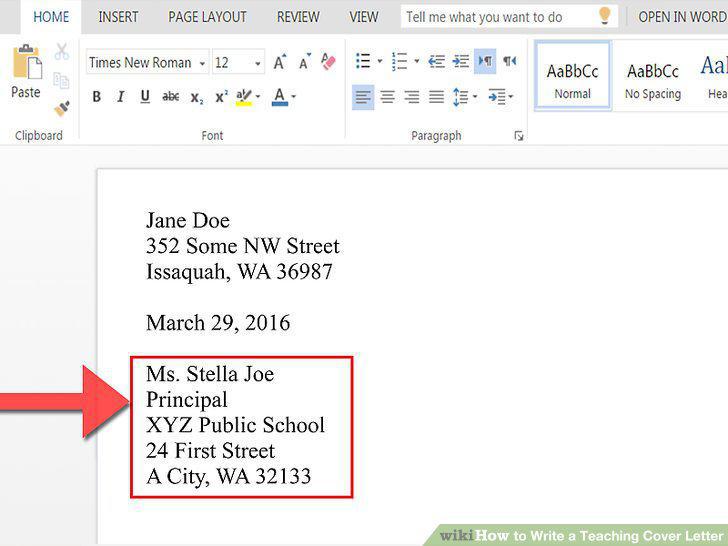Open the Times New Roman font dropdown
The width and height of the screenshot is (728, 546).
pos(148,62)
